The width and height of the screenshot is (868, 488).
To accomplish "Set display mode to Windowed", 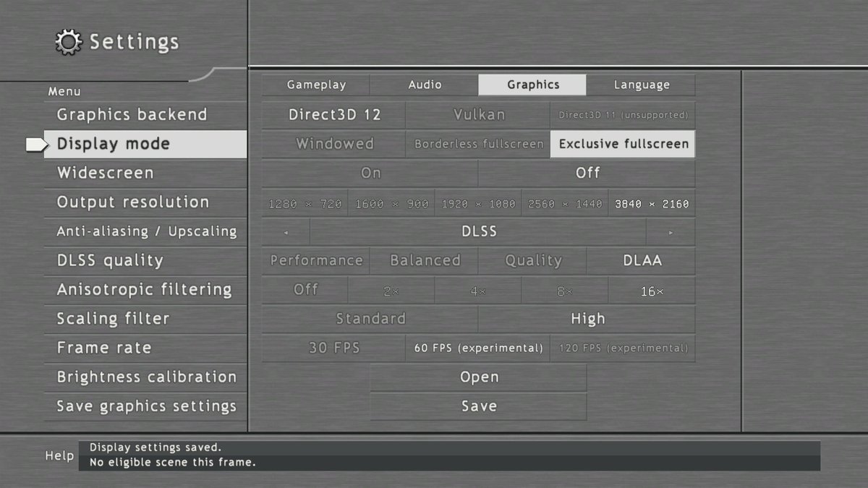I will 334,144.
